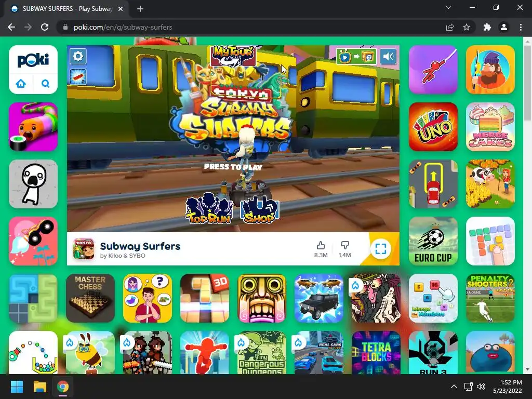Open the in-game Shop button
The width and height of the screenshot is (532, 399).
tap(260, 210)
